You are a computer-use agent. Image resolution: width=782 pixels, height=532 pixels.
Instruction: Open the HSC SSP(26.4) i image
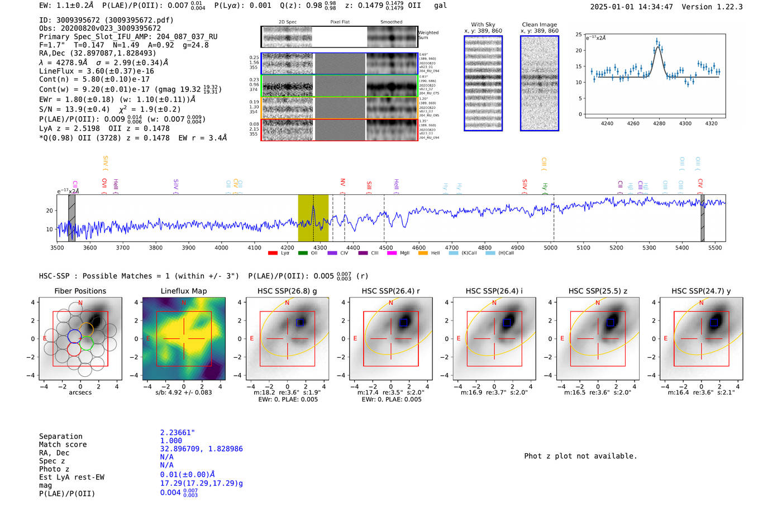pos(494,339)
